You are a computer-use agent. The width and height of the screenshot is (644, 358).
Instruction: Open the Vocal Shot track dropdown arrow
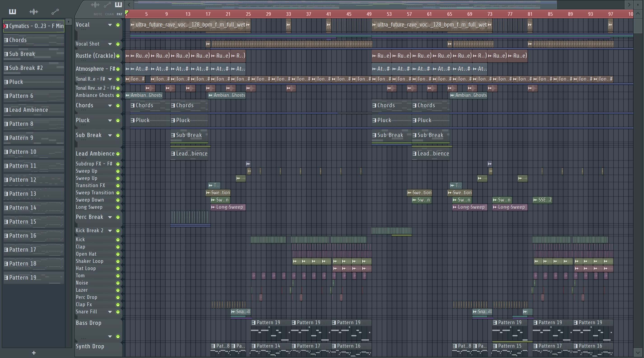(x=110, y=44)
